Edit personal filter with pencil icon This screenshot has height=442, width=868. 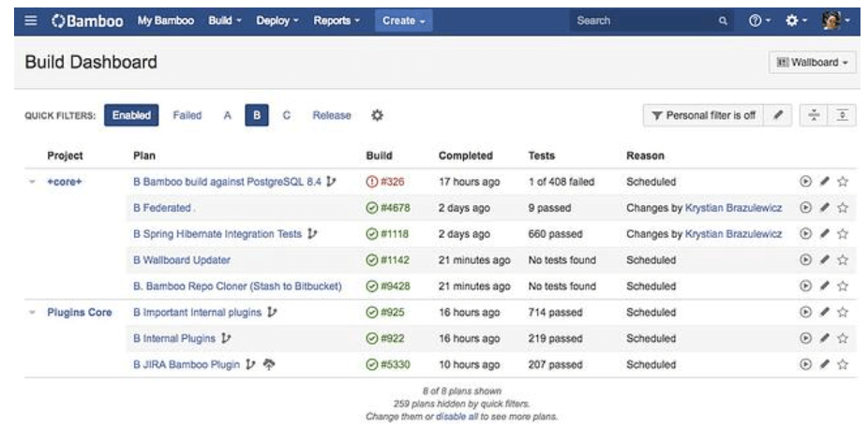pyautogui.click(x=778, y=115)
